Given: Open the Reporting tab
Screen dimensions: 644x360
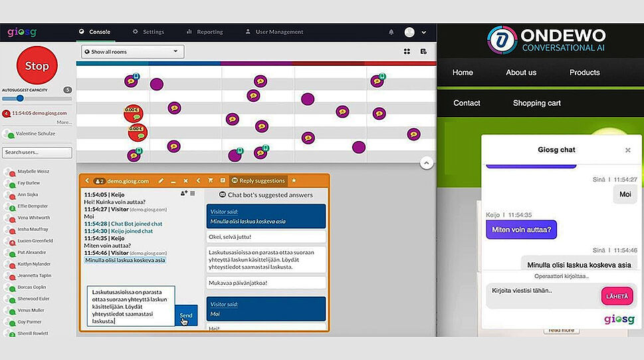Looking at the screenshot, I should pyautogui.click(x=205, y=32).
